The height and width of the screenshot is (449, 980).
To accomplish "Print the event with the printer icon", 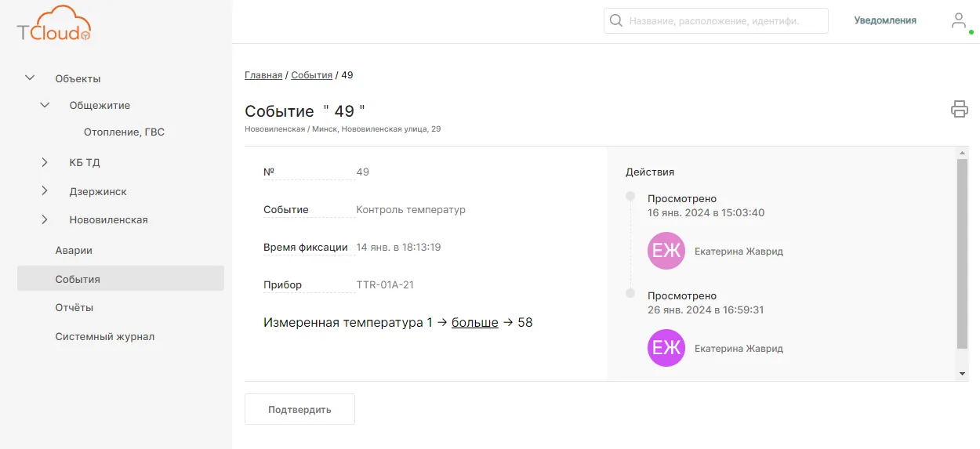I will coord(960,109).
